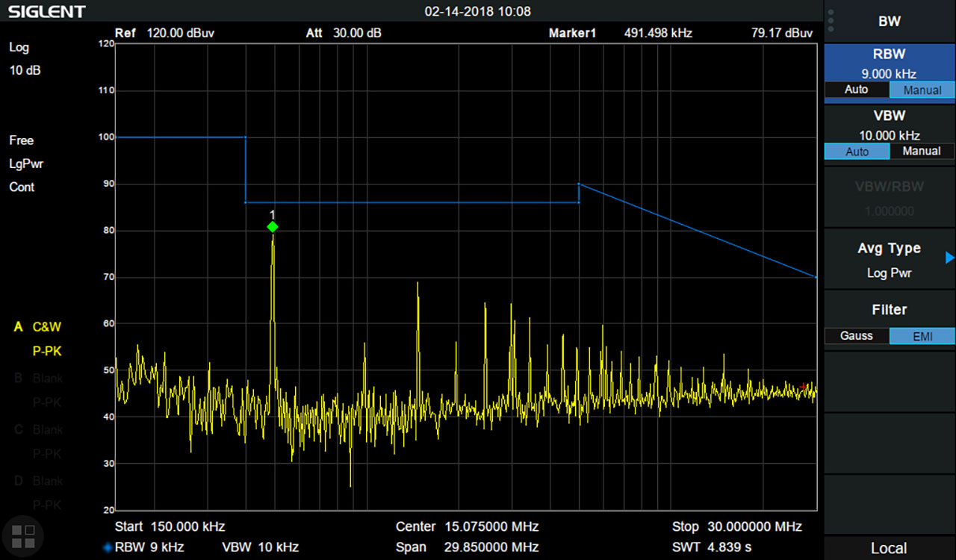The width and height of the screenshot is (956, 560).
Task: Select the blank trace B slot
Action: (41, 378)
